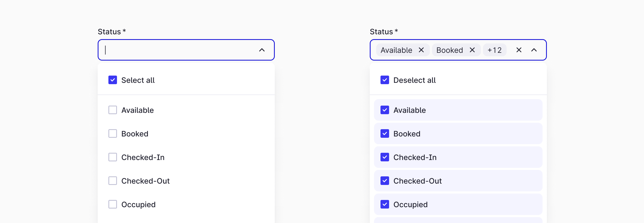
Task: Uncheck Available in the right list
Action: [385, 110]
